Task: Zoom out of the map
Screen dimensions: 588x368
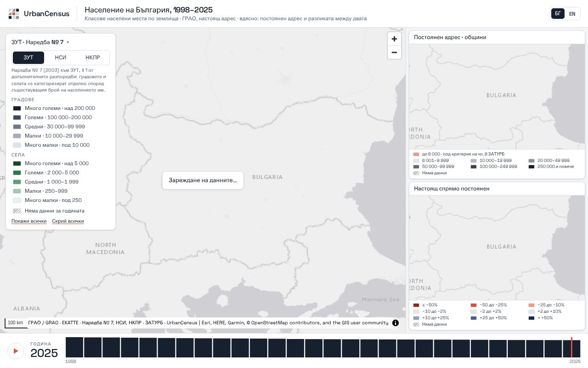Action: (x=394, y=52)
